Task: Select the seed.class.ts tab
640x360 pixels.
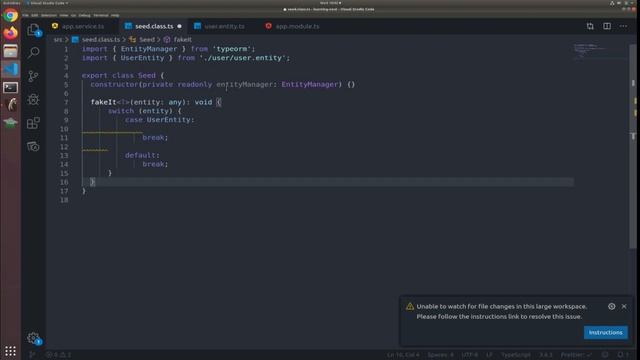Action: (x=153, y=26)
